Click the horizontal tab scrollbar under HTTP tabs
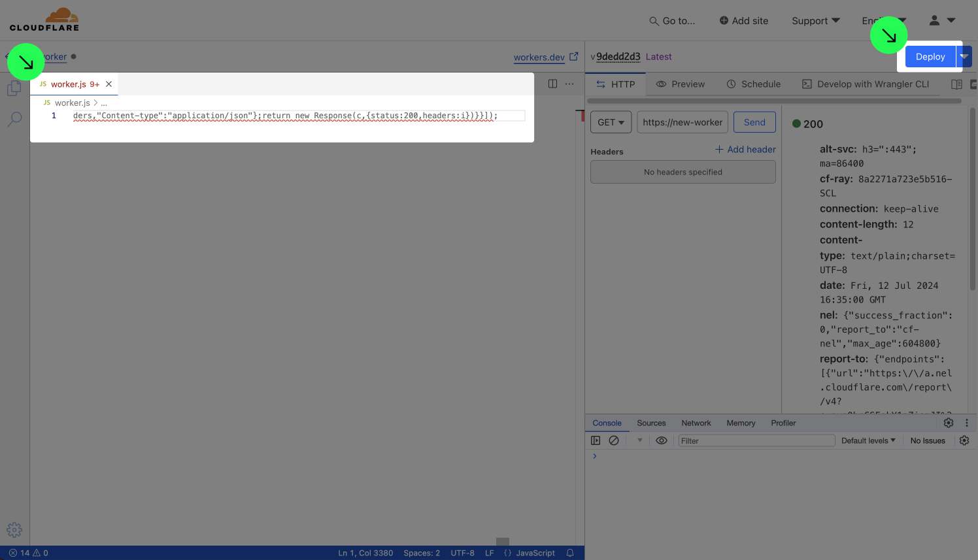Image resolution: width=978 pixels, height=560 pixels. click(774, 101)
